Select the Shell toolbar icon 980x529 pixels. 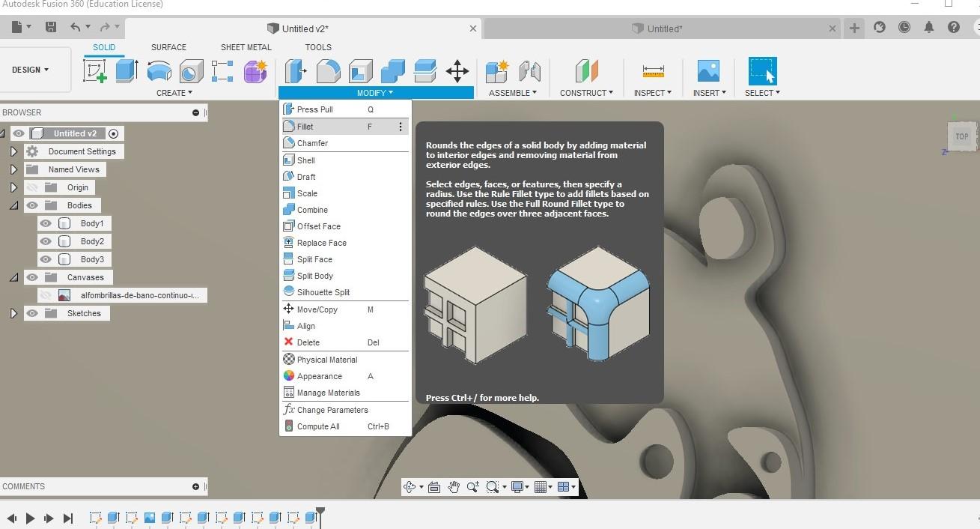(x=361, y=71)
